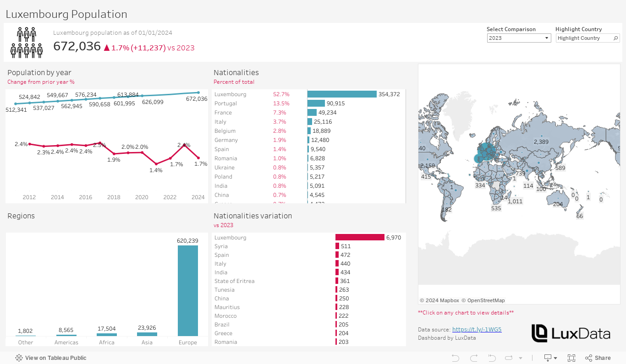
Task: Select Mauritius in the variation list
Action: coord(310,307)
